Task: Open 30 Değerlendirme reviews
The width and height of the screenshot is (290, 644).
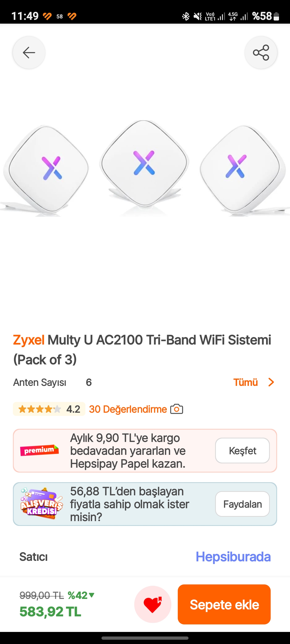Action: click(x=128, y=409)
